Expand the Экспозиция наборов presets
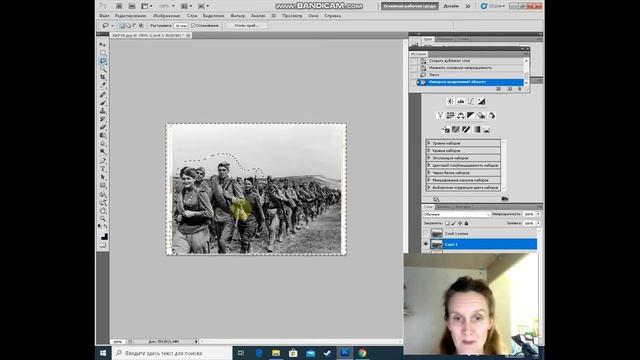Viewport: 640px width, 360px height. coord(429,158)
